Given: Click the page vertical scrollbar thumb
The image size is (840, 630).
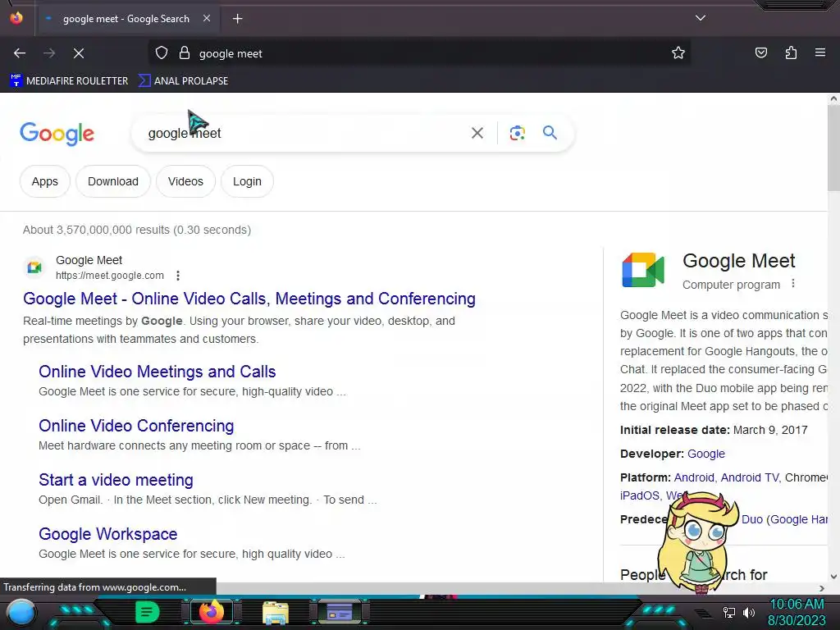Looking at the screenshot, I should 833,148.
